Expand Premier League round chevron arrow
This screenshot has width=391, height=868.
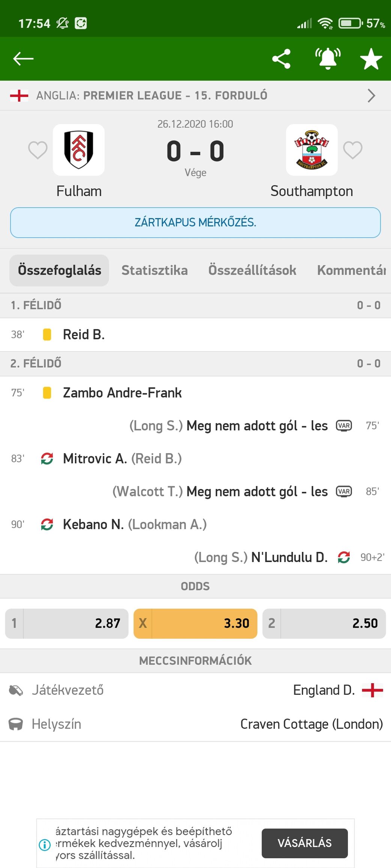371,96
